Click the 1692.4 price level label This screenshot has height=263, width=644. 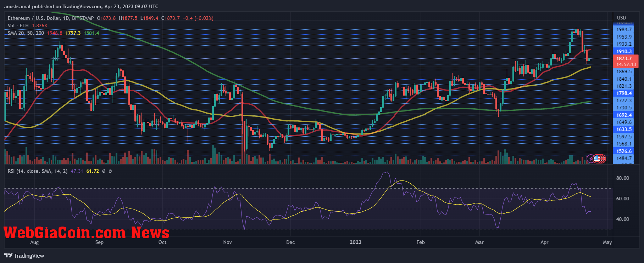pyautogui.click(x=624, y=115)
